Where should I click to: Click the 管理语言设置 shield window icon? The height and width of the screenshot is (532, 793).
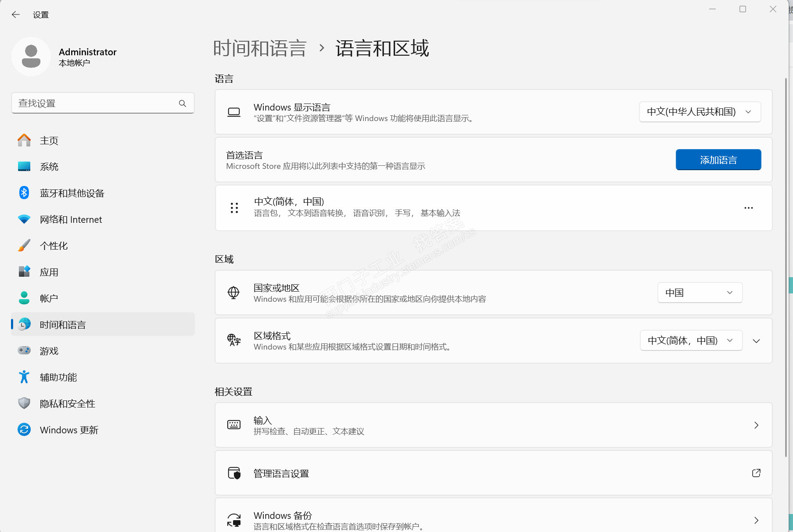pos(234,473)
